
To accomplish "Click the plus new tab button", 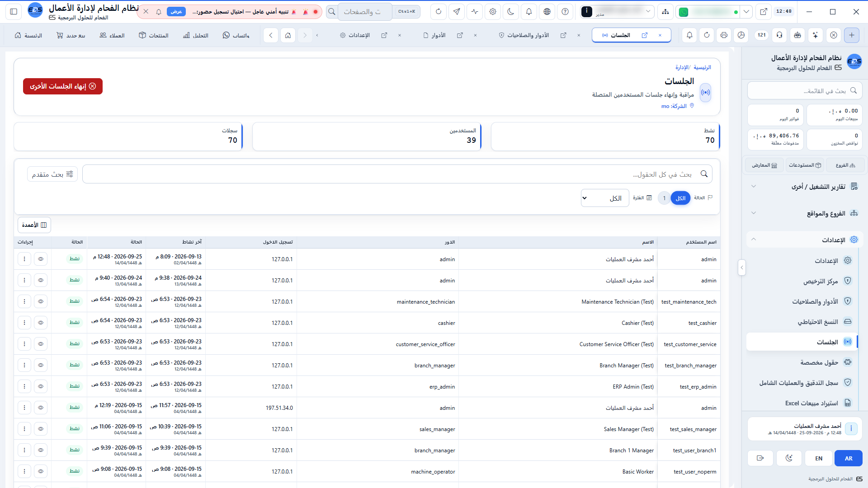I will pos(852,35).
